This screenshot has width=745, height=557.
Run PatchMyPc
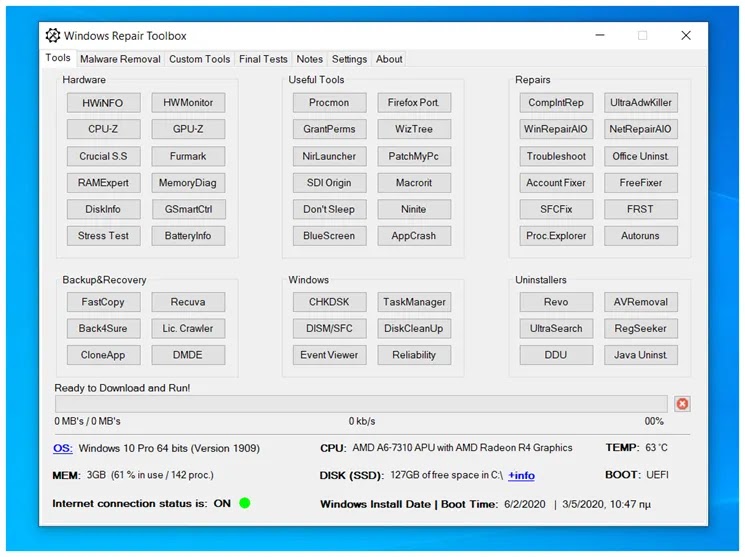coord(414,156)
